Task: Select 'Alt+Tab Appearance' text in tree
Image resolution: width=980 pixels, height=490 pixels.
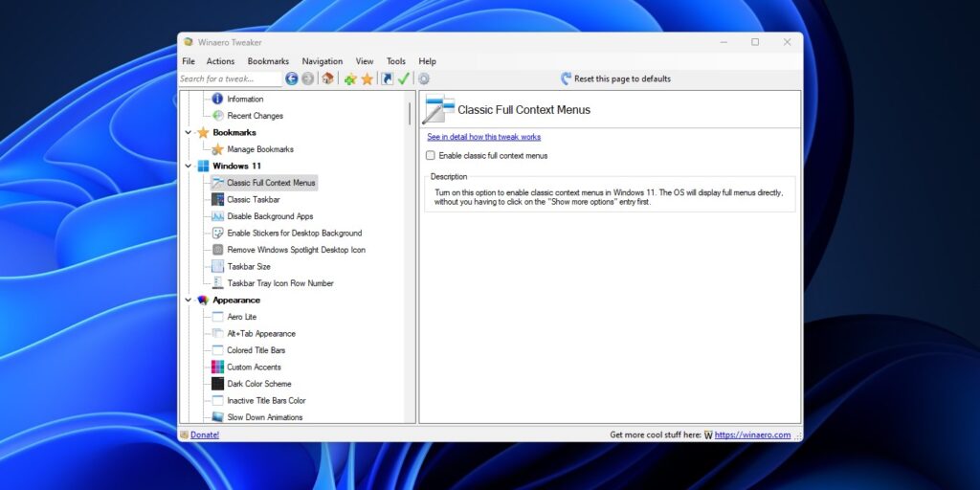Action: pos(261,333)
